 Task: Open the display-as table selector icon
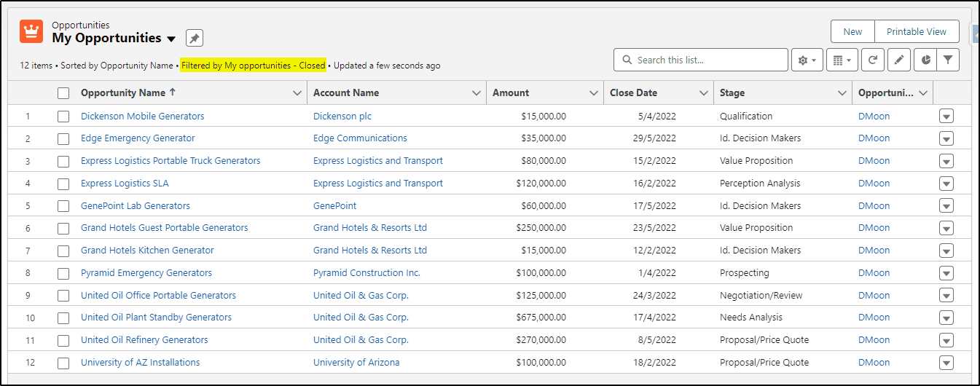click(842, 60)
